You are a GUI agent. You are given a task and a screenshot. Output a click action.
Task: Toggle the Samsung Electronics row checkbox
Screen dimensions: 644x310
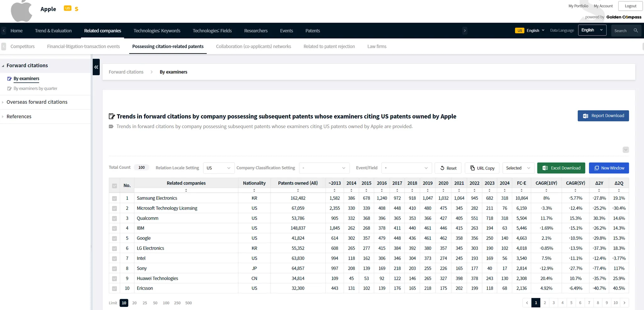coord(114,198)
